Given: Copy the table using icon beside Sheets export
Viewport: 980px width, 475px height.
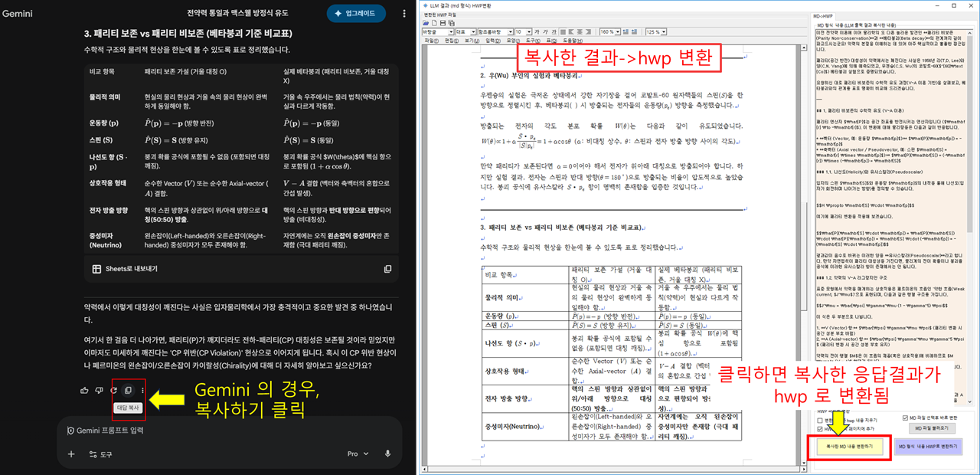Looking at the screenshot, I should [x=388, y=269].
